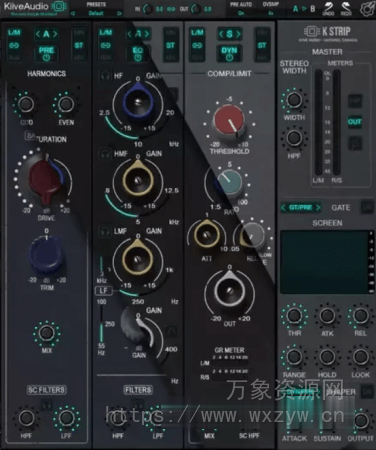Click the Harmonics MIX knob
The height and width of the screenshot is (450, 376).
[x=46, y=333]
